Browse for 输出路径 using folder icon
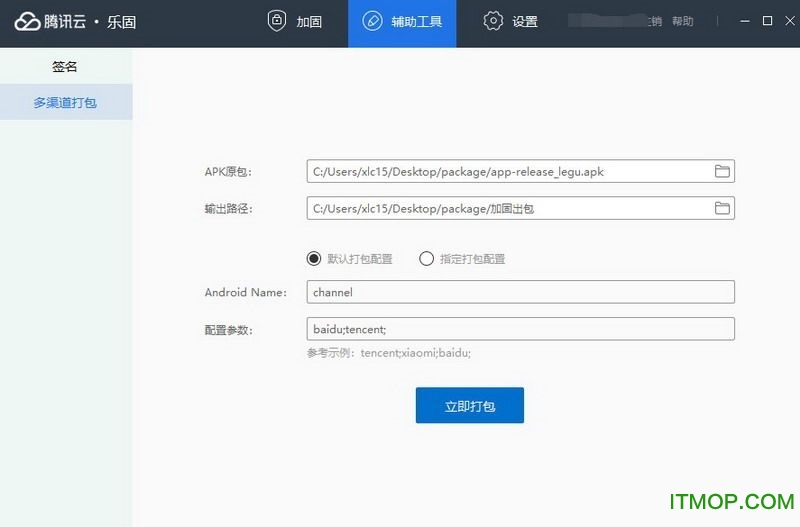This screenshot has width=800, height=527. [722, 208]
